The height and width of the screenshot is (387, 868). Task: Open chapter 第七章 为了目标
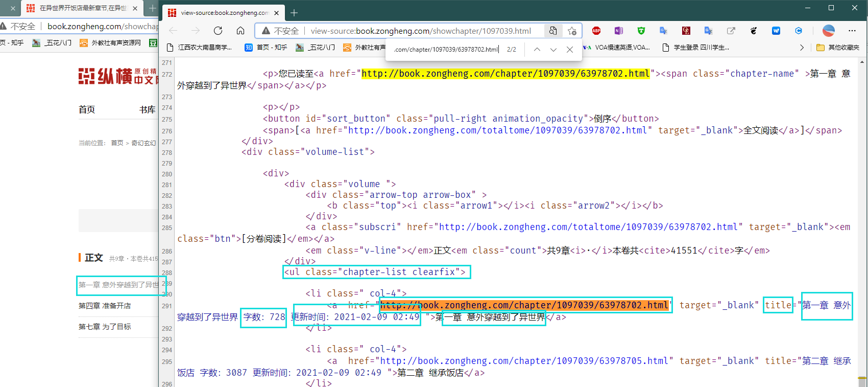point(105,327)
